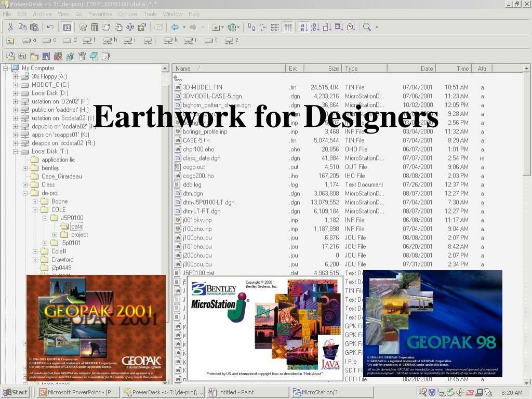Image resolution: width=532 pixels, height=399 pixels.
Task: Switch to drive c in the drive bar
Action: point(49,41)
